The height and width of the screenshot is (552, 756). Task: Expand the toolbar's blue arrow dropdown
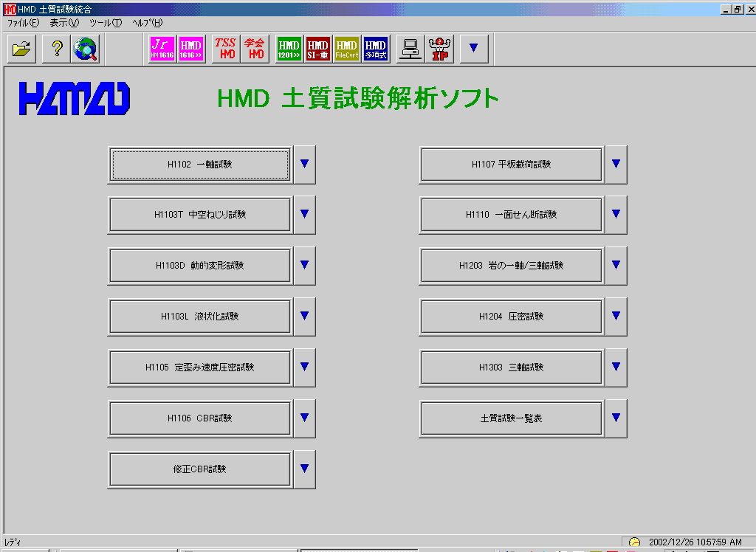tap(474, 49)
